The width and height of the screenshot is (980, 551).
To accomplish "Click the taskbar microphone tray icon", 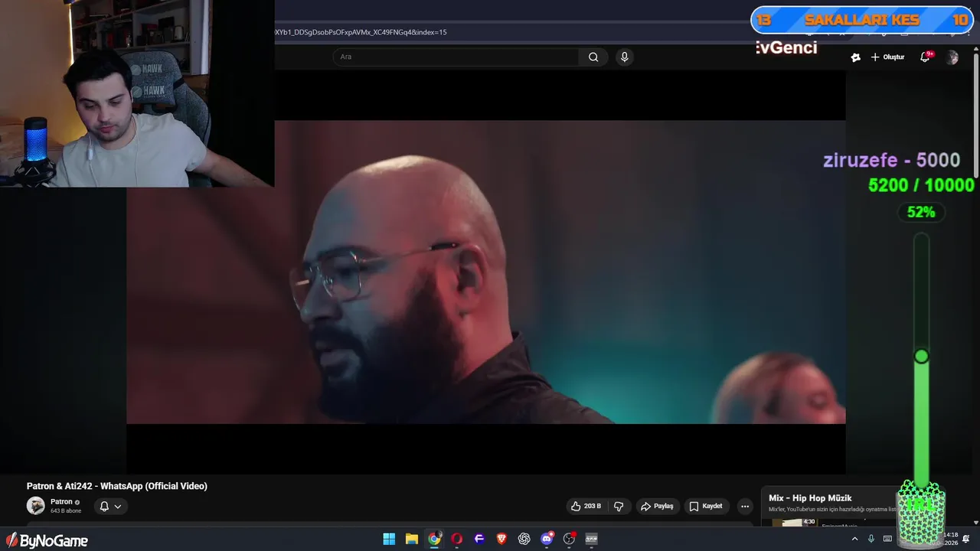I will pyautogui.click(x=871, y=540).
